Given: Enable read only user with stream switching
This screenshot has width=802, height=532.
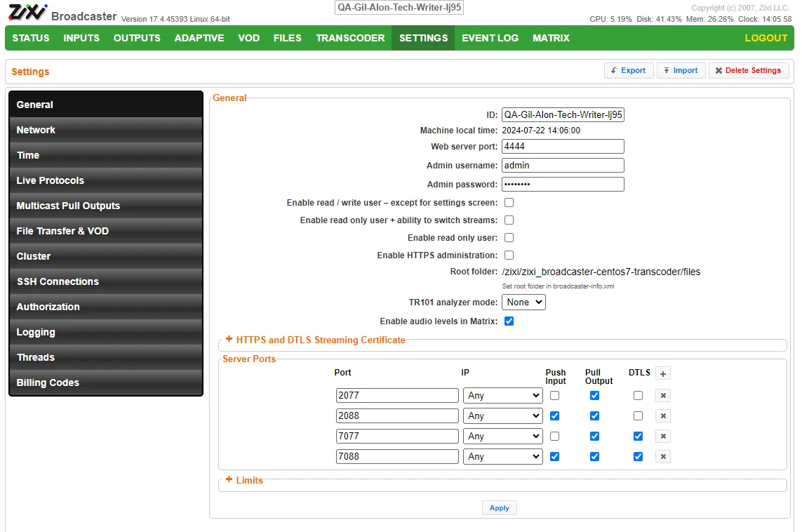Looking at the screenshot, I should pyautogui.click(x=509, y=220).
